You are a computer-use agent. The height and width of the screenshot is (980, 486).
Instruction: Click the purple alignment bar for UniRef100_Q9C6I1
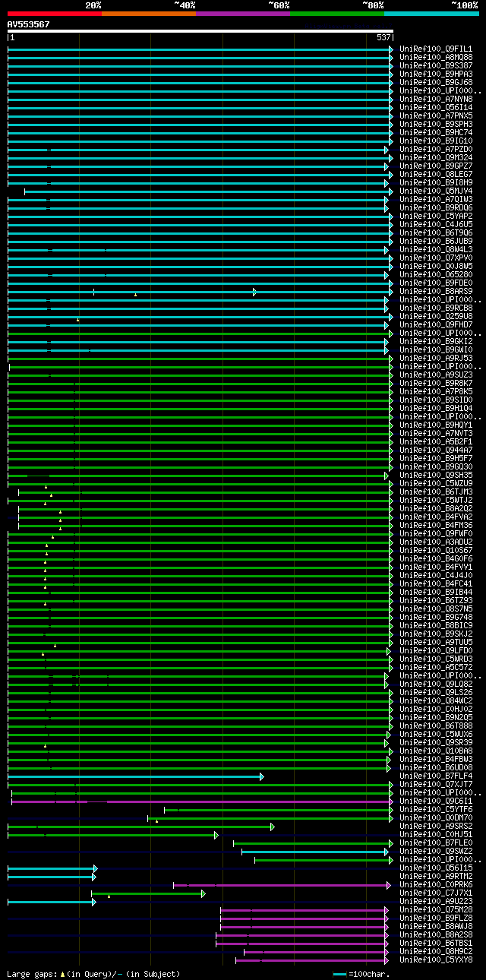coord(202,801)
